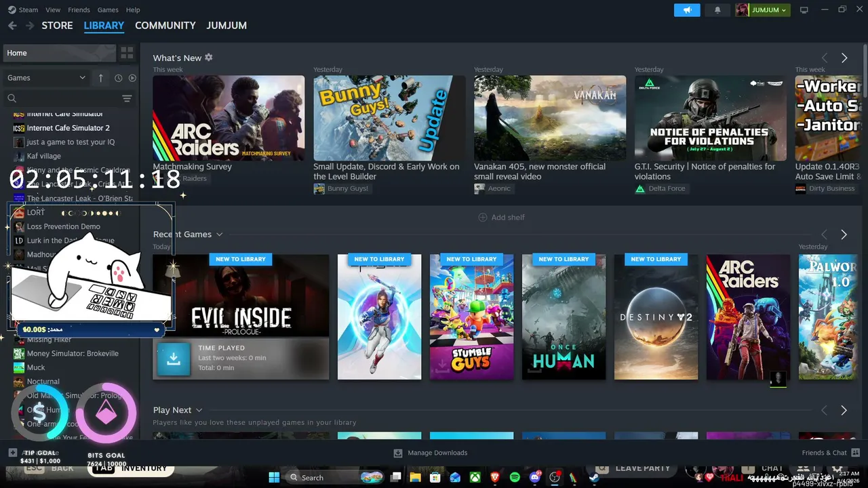Switch to Big Picture mode icon

click(804, 10)
